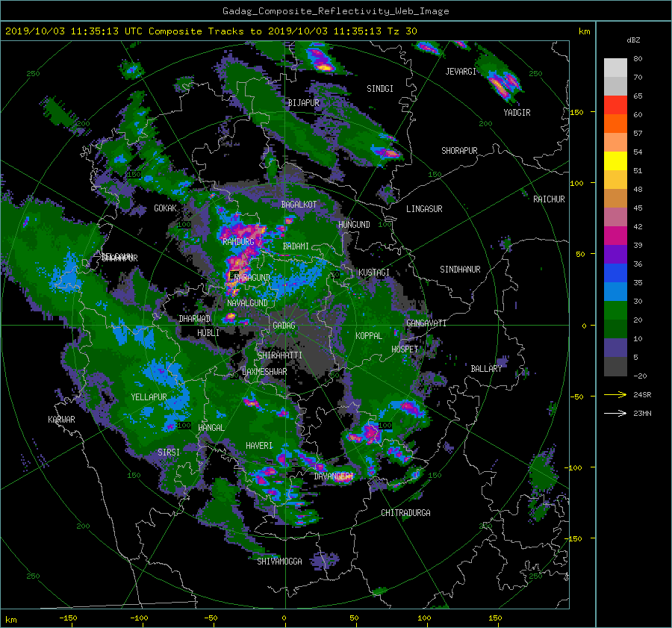Choose the DAVANGERE city label

click(334, 476)
